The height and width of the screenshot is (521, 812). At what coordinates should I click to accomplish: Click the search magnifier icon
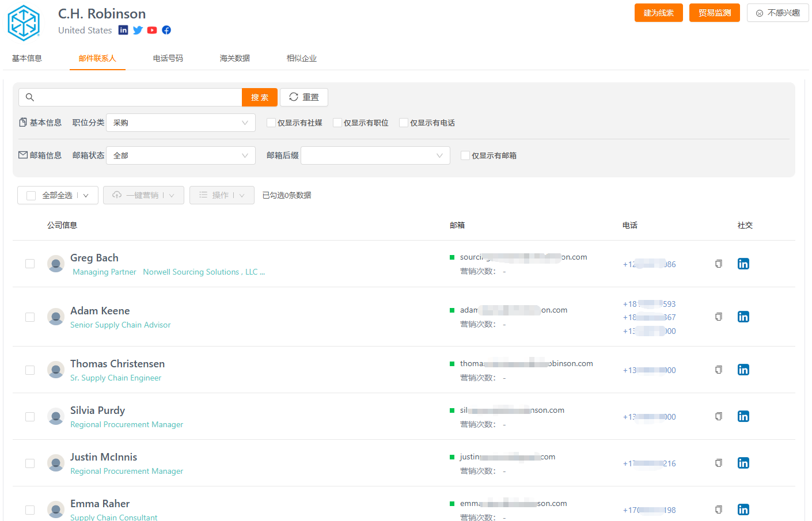pos(30,97)
